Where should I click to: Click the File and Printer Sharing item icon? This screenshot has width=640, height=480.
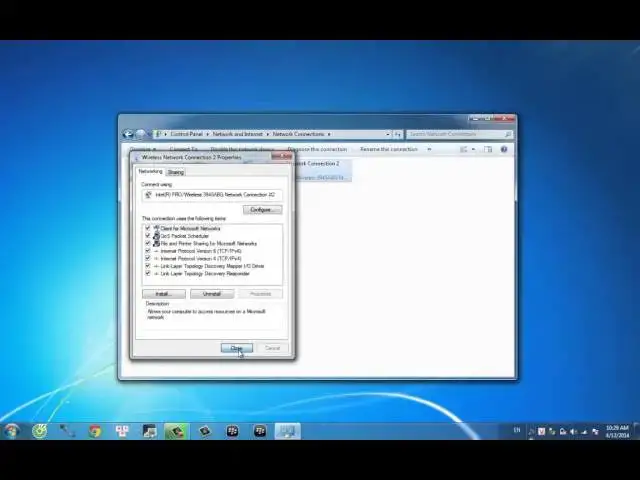(x=156, y=243)
